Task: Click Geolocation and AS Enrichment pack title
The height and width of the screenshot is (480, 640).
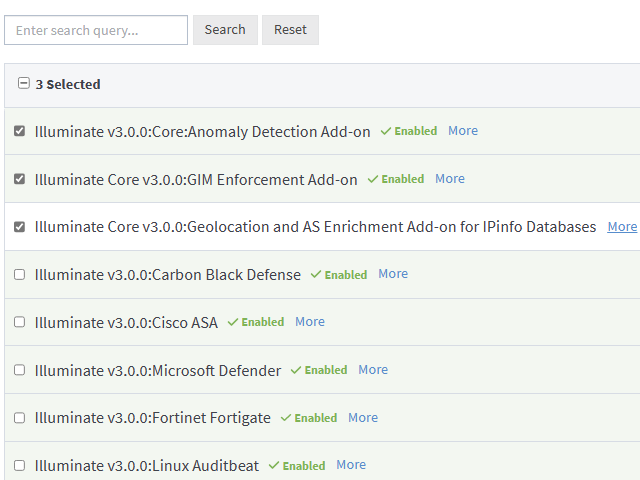Action: (x=315, y=227)
